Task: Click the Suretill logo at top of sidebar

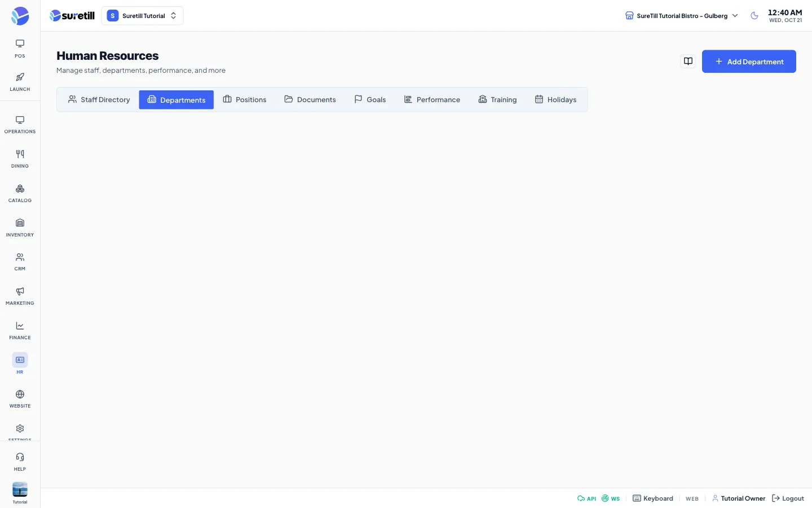Action: pyautogui.click(x=20, y=16)
